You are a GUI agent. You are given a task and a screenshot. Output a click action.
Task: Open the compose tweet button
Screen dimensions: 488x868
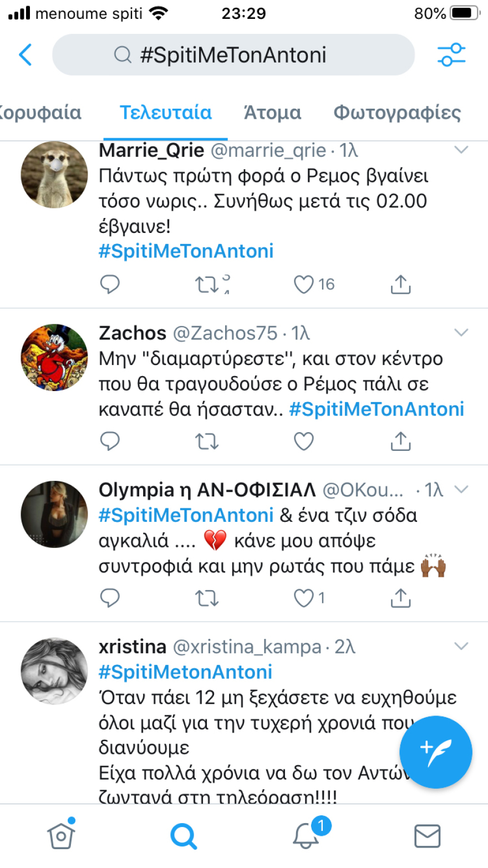coord(435,752)
